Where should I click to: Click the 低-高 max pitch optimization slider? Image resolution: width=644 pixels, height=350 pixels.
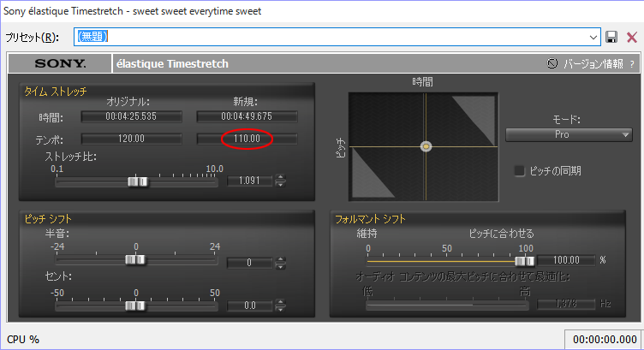pyautogui.click(x=447, y=305)
